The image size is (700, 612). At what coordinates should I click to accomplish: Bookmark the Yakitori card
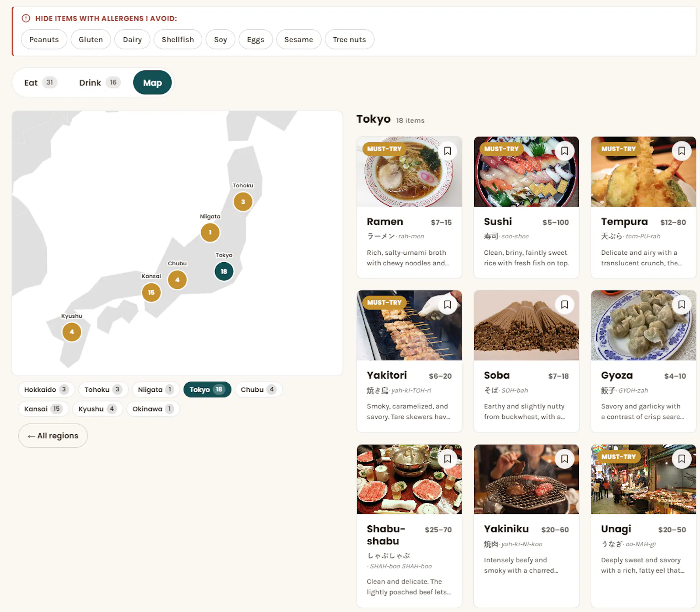click(447, 305)
